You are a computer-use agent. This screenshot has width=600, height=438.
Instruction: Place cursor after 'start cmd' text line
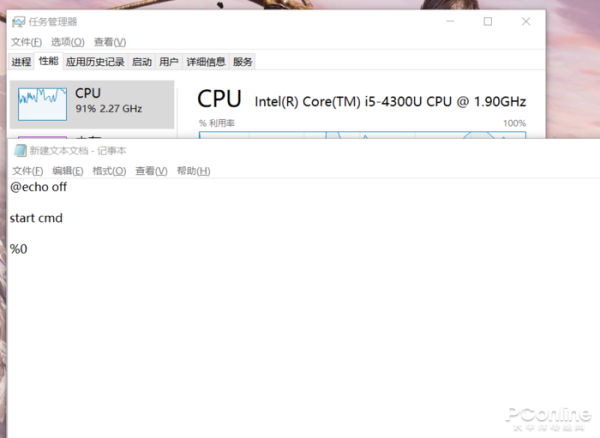click(64, 218)
